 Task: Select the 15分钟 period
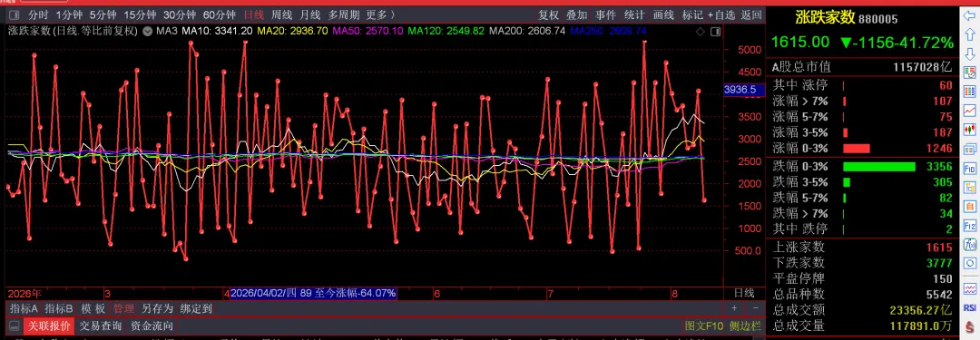[140, 15]
